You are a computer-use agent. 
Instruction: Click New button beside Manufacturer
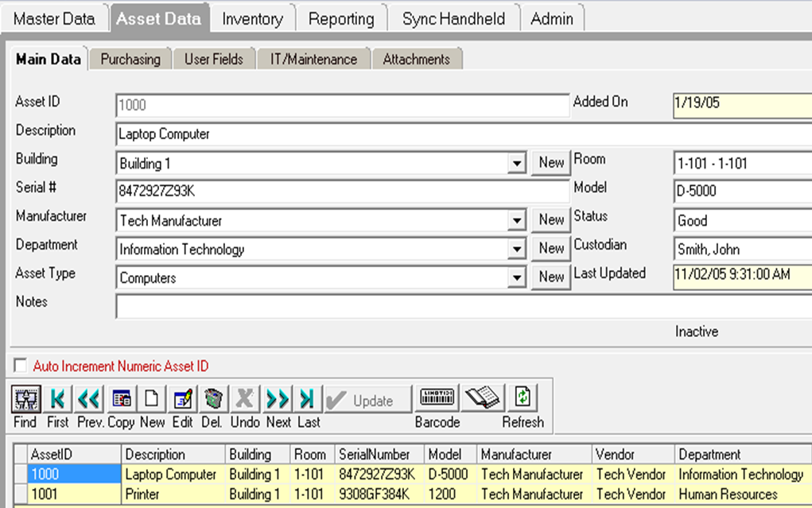(551, 219)
